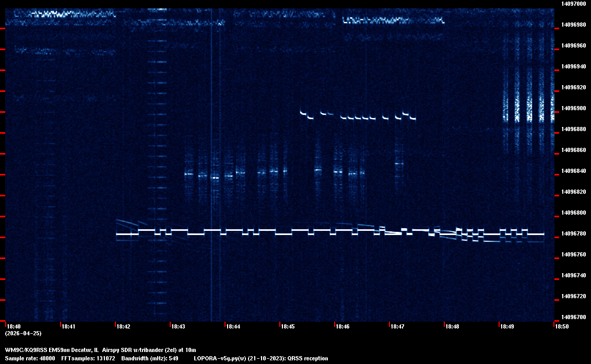Click the 14096840 frequency label
The image size is (591, 364).
pos(574,171)
